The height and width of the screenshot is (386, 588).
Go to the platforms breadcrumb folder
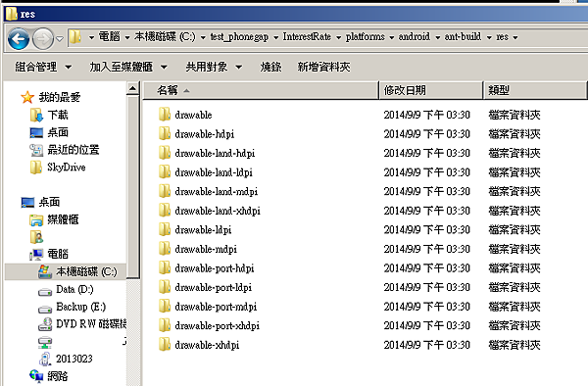[365, 36]
